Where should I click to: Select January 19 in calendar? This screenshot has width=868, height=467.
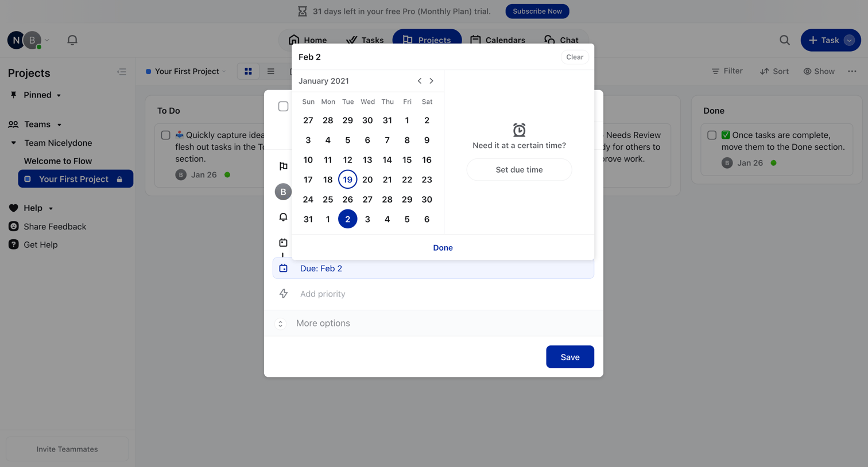click(x=347, y=180)
